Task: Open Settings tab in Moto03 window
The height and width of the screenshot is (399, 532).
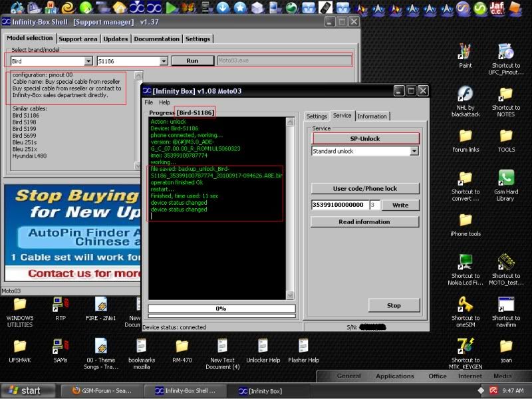Action: coord(317,116)
